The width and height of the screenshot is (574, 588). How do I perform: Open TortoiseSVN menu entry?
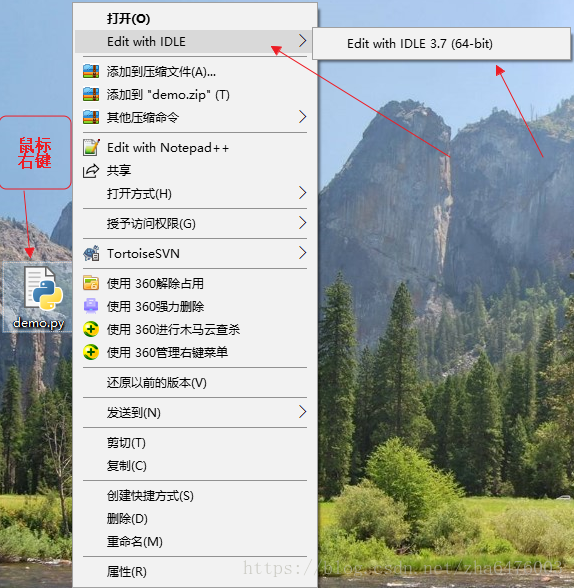[195, 254]
